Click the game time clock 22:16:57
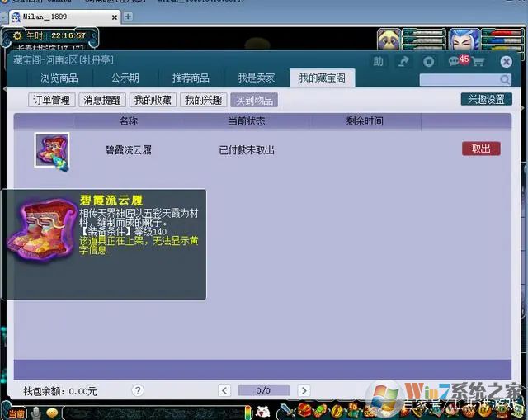This screenshot has width=528, height=420. pos(68,35)
